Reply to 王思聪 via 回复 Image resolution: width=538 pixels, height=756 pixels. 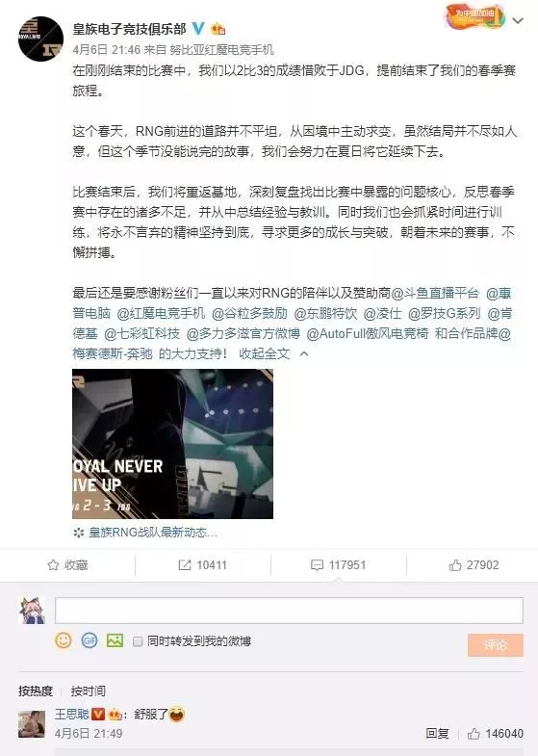437,733
